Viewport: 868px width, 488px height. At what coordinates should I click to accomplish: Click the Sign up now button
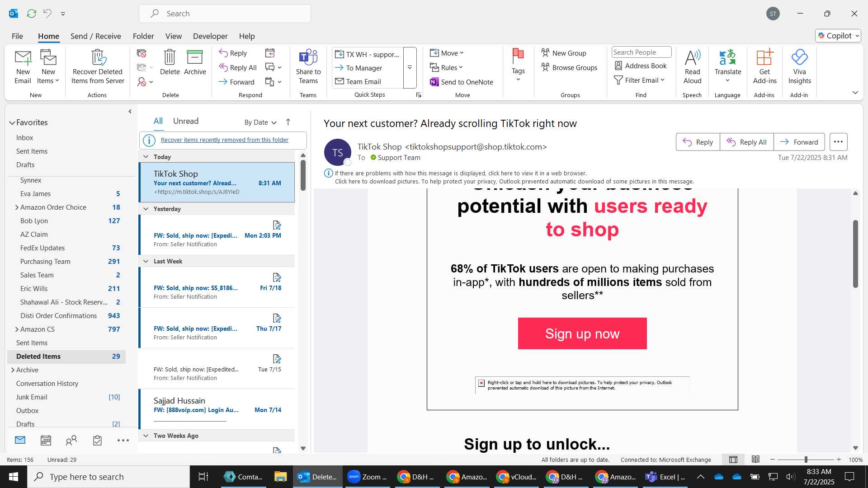(x=582, y=333)
